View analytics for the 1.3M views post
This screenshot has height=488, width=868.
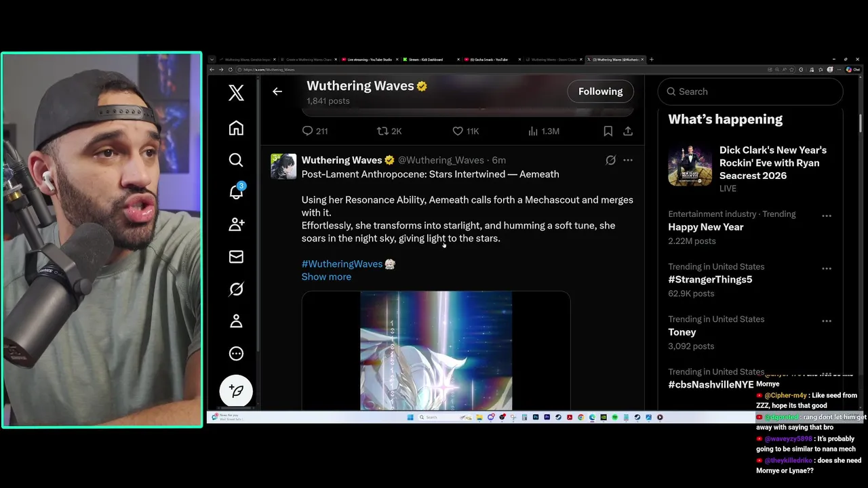[x=543, y=131]
